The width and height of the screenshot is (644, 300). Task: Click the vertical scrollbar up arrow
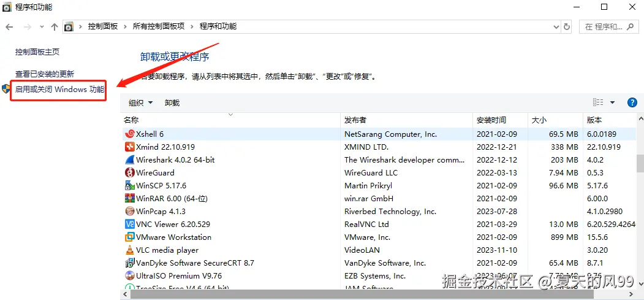click(640, 118)
